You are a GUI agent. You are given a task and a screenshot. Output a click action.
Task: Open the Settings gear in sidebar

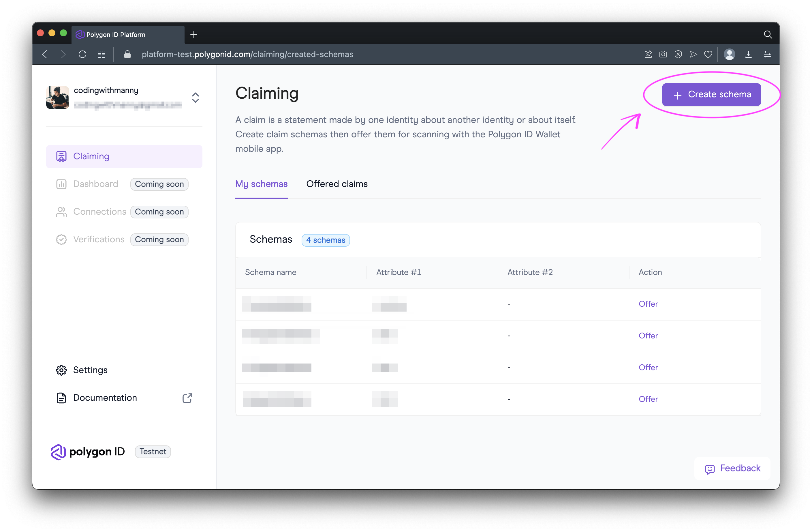61,370
